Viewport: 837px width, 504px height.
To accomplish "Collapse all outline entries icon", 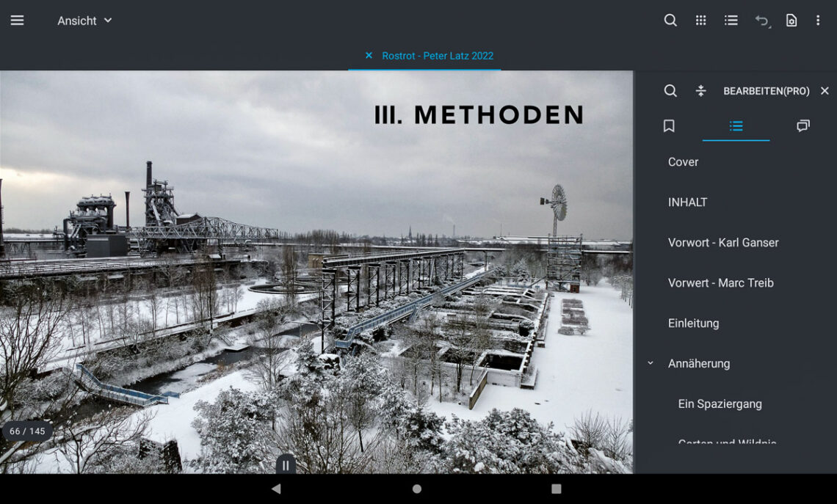I will pos(701,91).
